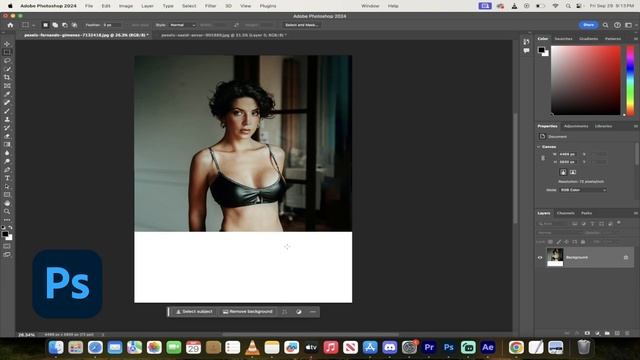
Task: Toggle the layer filter switch
Action: click(619, 223)
